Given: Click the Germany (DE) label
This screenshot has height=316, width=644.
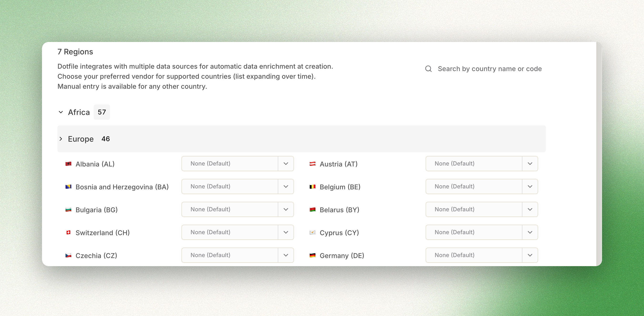Looking at the screenshot, I should point(342,256).
